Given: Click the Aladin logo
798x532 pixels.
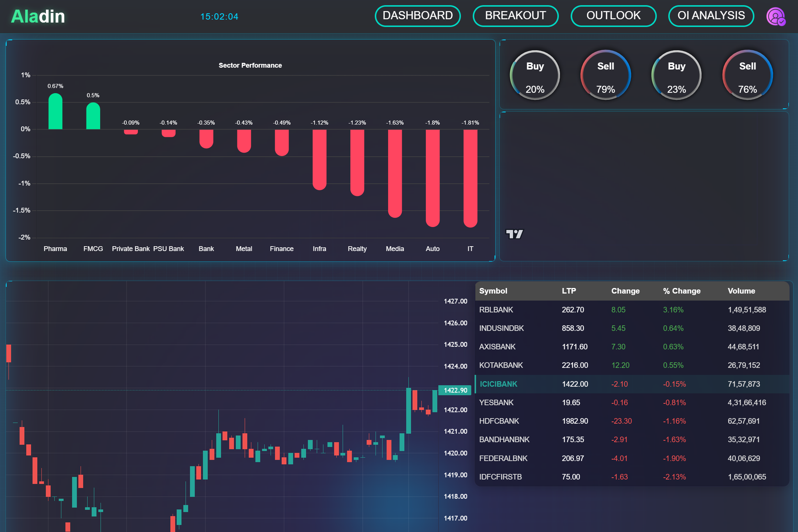Looking at the screenshot, I should tap(38, 16).
